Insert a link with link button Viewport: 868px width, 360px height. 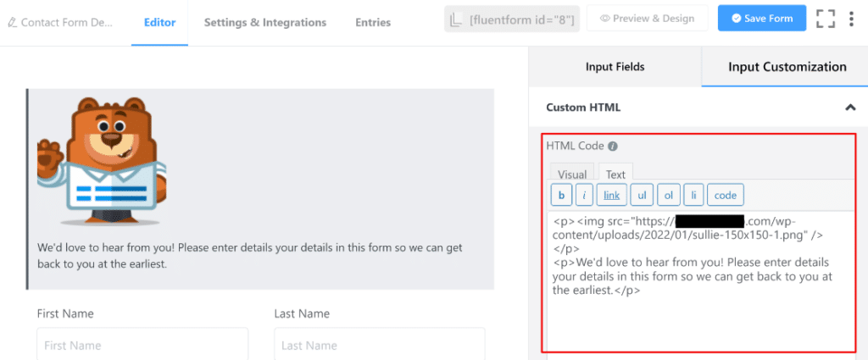tap(611, 196)
